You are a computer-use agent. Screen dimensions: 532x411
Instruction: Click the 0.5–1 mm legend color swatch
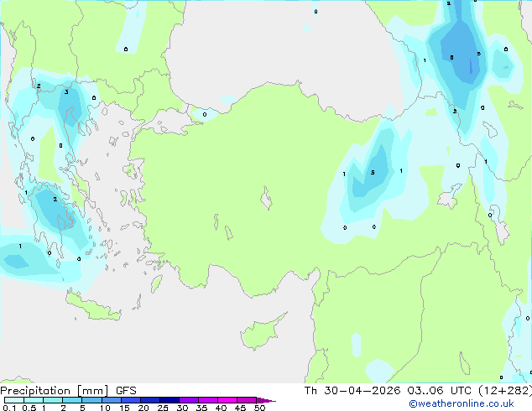point(34,400)
